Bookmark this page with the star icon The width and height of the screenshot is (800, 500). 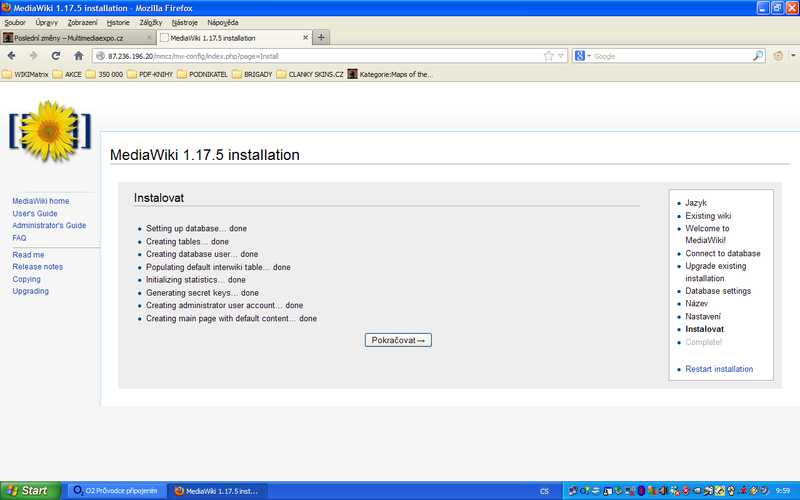[548, 56]
